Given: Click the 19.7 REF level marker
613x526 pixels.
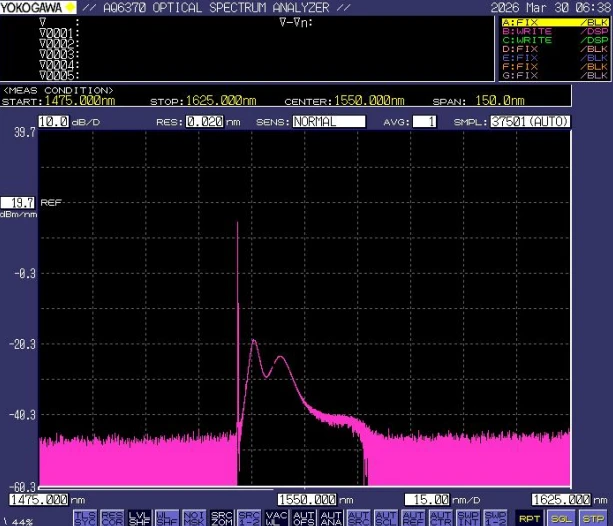Looking at the screenshot, I should (x=18, y=201).
